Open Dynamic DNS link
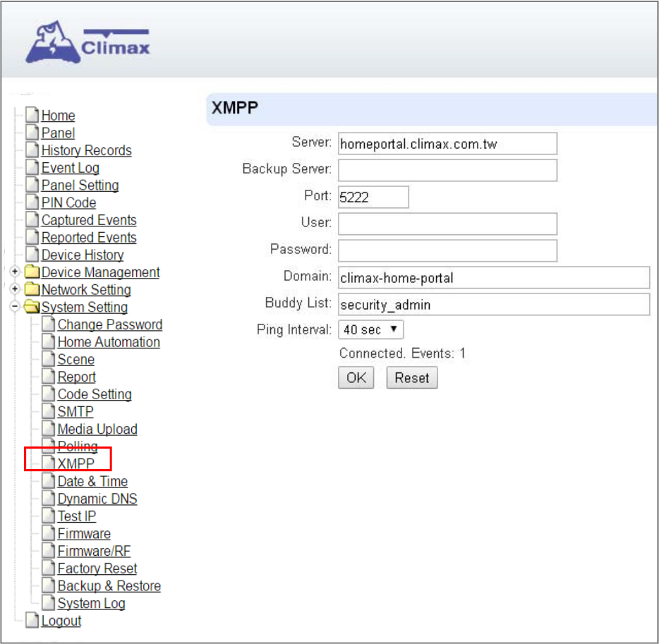Image resolution: width=659 pixels, height=644 pixels. [97, 499]
